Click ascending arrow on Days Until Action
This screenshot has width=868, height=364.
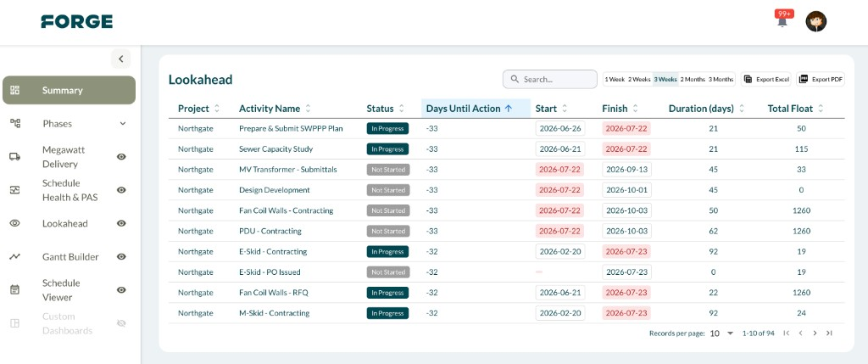[x=509, y=109]
